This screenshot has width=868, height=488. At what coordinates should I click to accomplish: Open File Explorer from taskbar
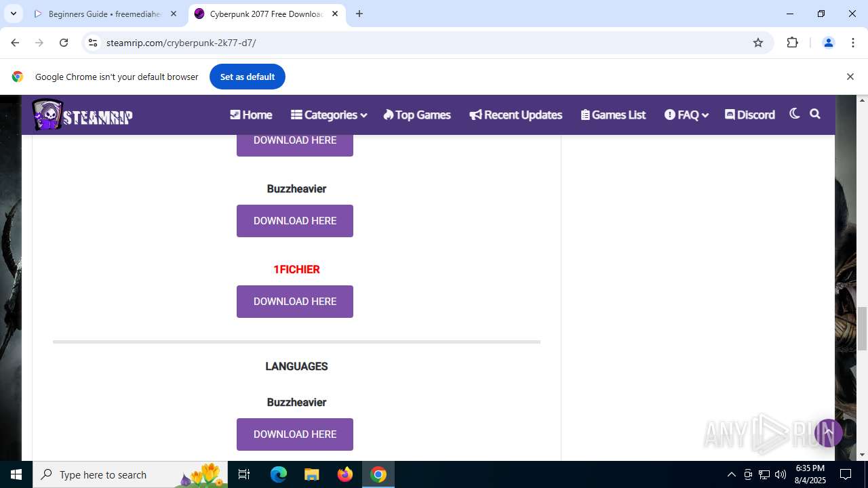[x=311, y=474]
